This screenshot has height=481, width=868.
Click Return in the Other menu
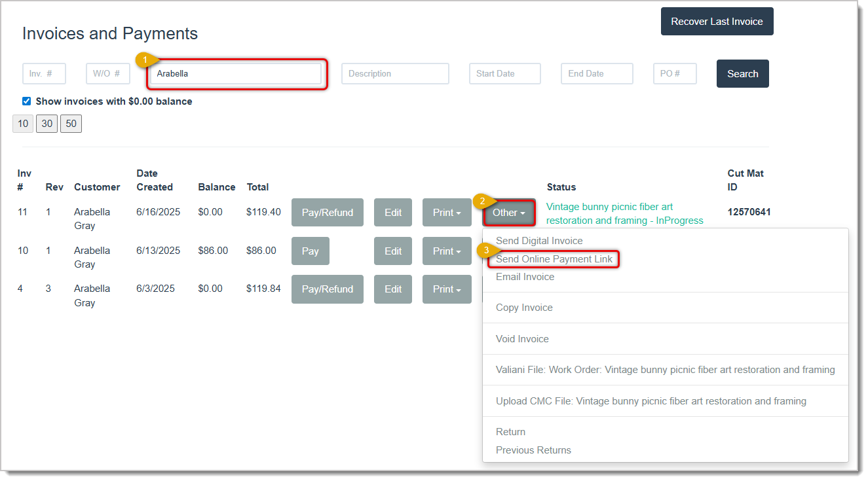pyautogui.click(x=510, y=432)
